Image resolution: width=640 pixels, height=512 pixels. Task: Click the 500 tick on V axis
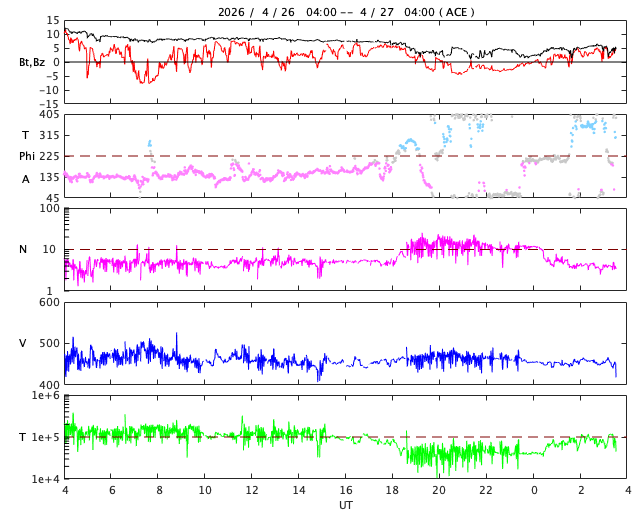pos(49,343)
